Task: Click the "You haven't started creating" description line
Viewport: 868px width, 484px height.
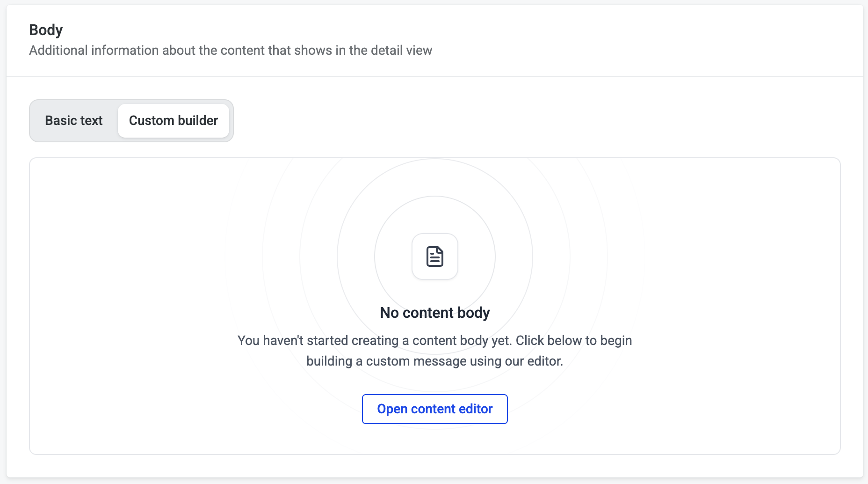Action: click(434, 340)
